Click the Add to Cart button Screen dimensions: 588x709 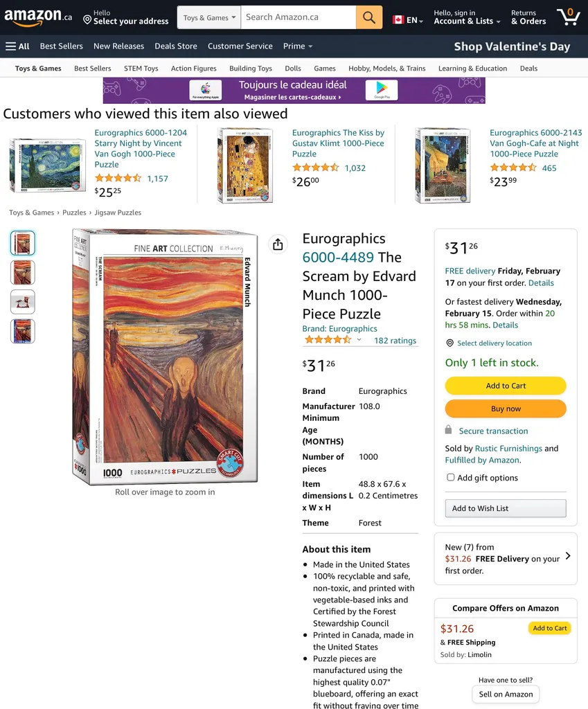tap(505, 384)
